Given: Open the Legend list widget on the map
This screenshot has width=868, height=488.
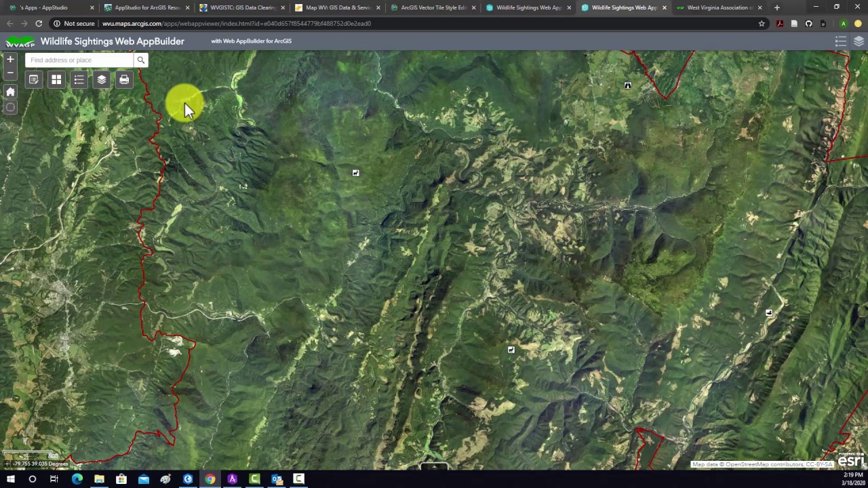Looking at the screenshot, I should (x=79, y=80).
